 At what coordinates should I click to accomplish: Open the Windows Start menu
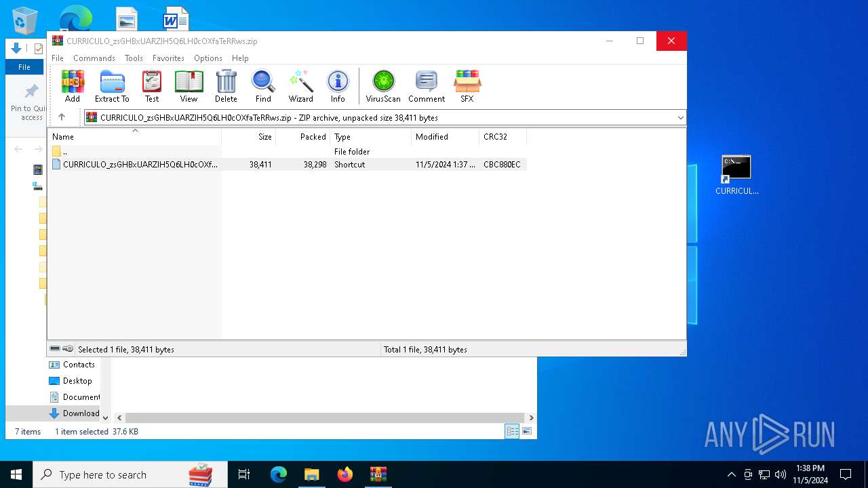(16, 474)
